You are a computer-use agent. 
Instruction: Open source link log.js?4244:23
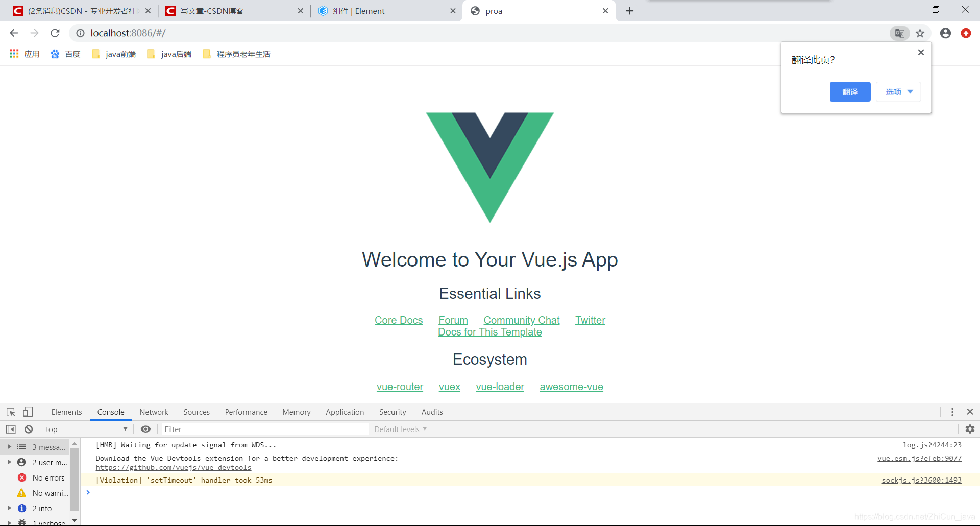click(x=932, y=445)
